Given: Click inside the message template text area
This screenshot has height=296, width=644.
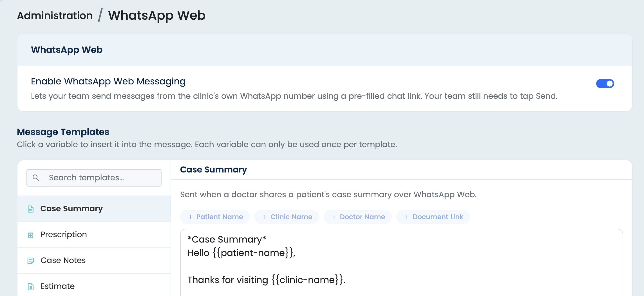Looking at the screenshot, I should (x=402, y=263).
